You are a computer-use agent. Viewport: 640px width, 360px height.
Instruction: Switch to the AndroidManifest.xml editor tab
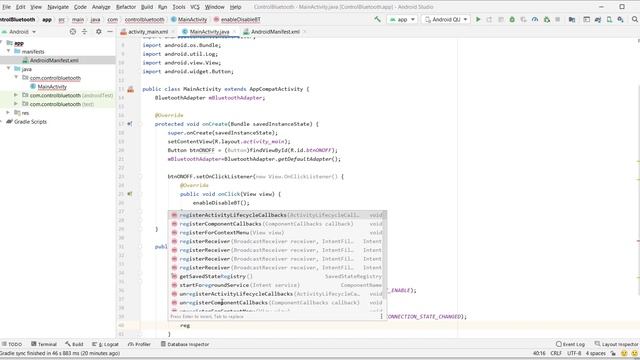[275, 31]
